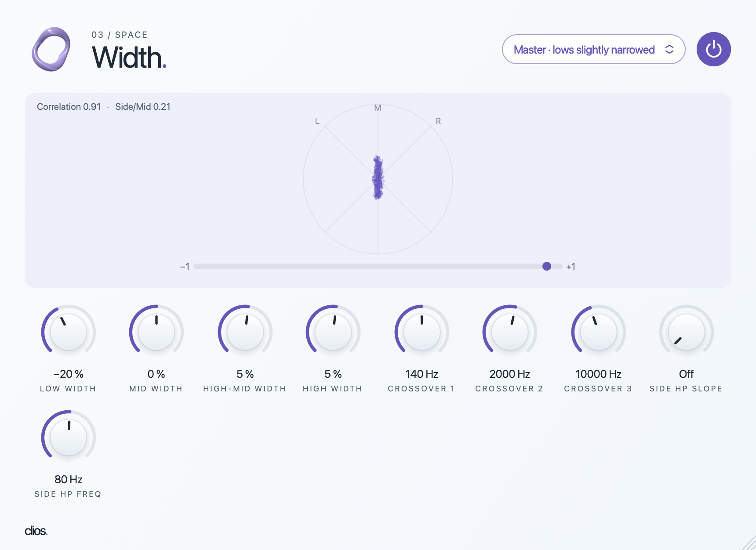The width and height of the screenshot is (756, 550).
Task: Click the 03 / SPACE heading
Action: (x=120, y=35)
